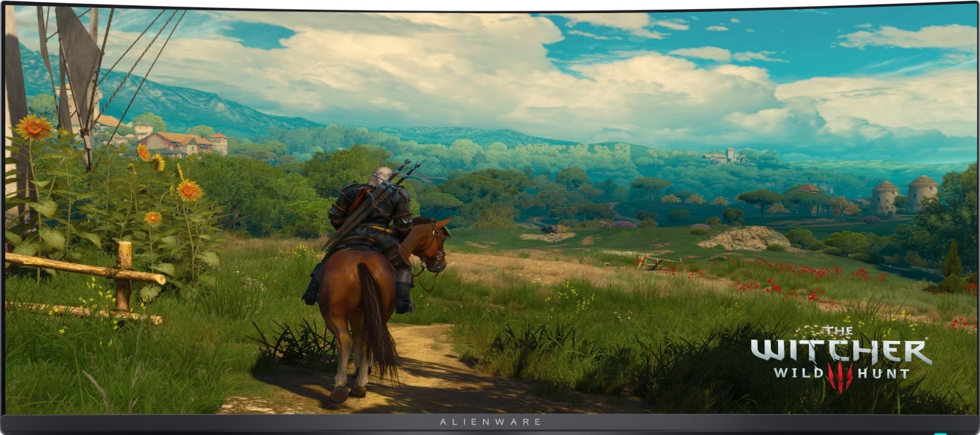This screenshot has height=435, width=980.
Task: Click the wooden fence post on the left
Action: (x=123, y=276)
